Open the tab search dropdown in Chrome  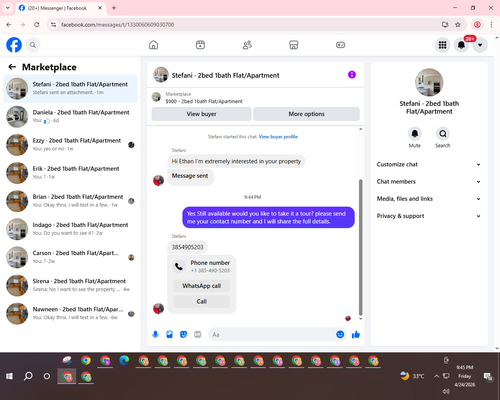(8, 8)
